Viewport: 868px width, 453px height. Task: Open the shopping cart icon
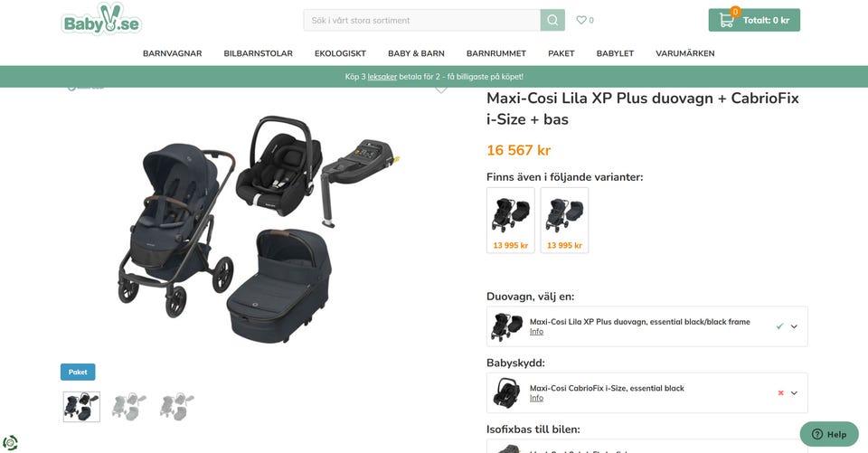pos(726,20)
